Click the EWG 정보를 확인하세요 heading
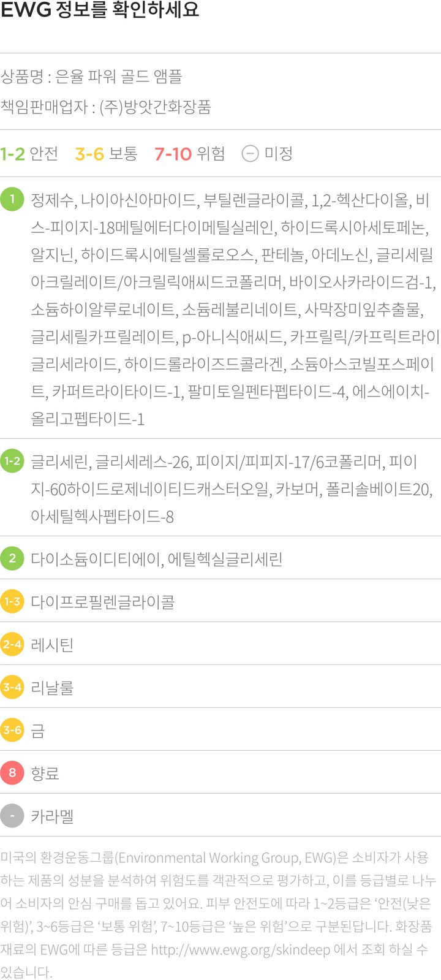Screen dimensions: 441x980 pyautogui.click(x=100, y=10)
